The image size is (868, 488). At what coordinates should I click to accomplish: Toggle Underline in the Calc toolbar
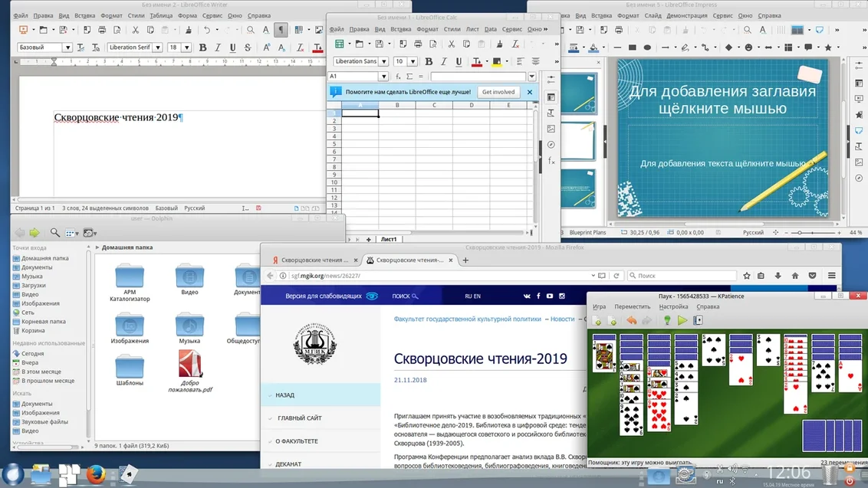(459, 61)
